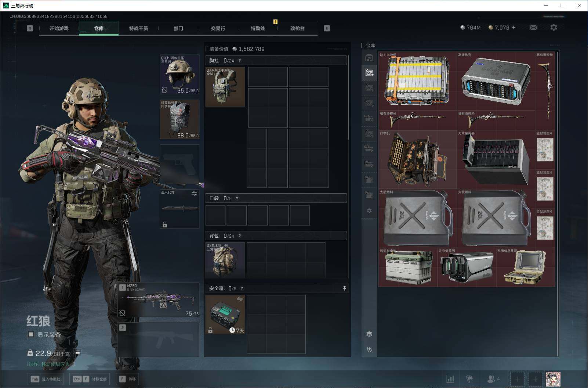Select the 动力电池组 item in warehouse
This screenshot has width=588, height=388.
pos(418,81)
